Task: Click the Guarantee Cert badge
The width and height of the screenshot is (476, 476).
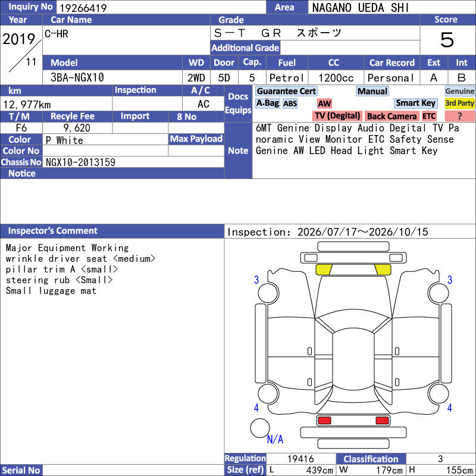Action: tap(286, 91)
